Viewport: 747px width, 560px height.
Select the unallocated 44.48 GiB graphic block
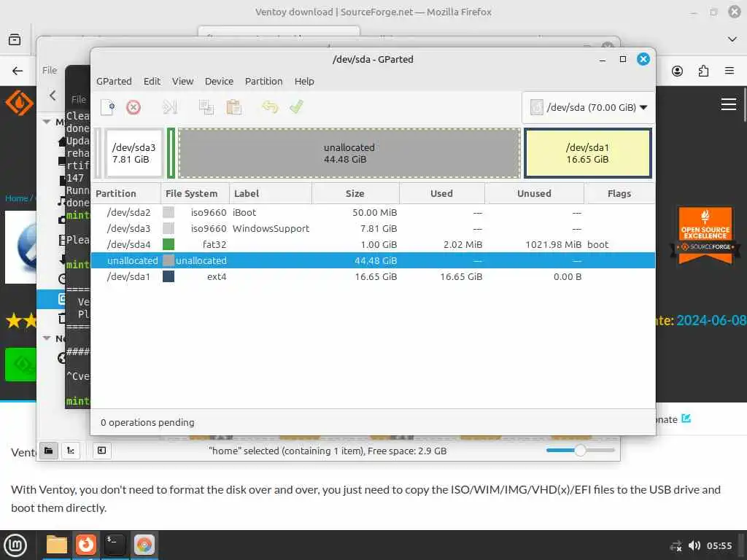click(349, 153)
